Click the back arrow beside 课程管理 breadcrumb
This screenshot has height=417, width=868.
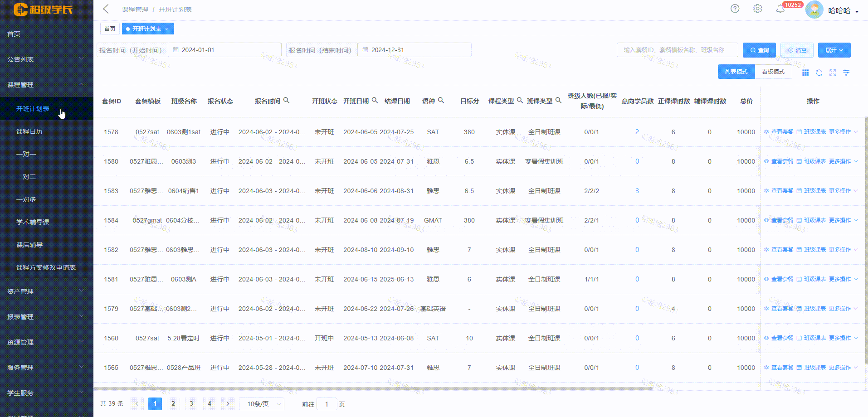[105, 9]
